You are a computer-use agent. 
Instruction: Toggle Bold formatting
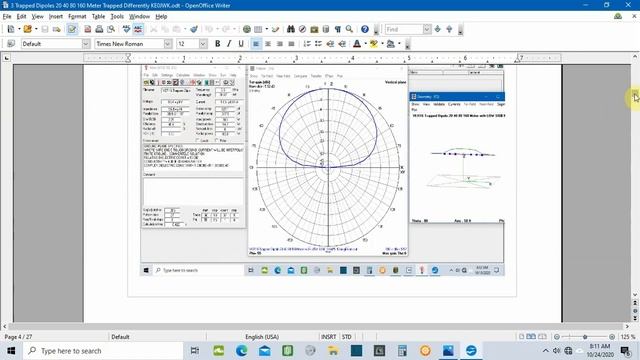click(218, 44)
